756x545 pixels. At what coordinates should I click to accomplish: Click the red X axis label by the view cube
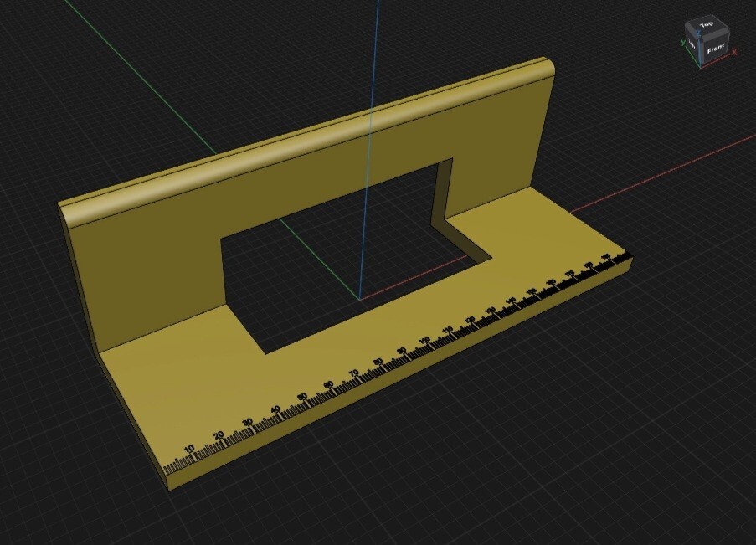point(734,52)
